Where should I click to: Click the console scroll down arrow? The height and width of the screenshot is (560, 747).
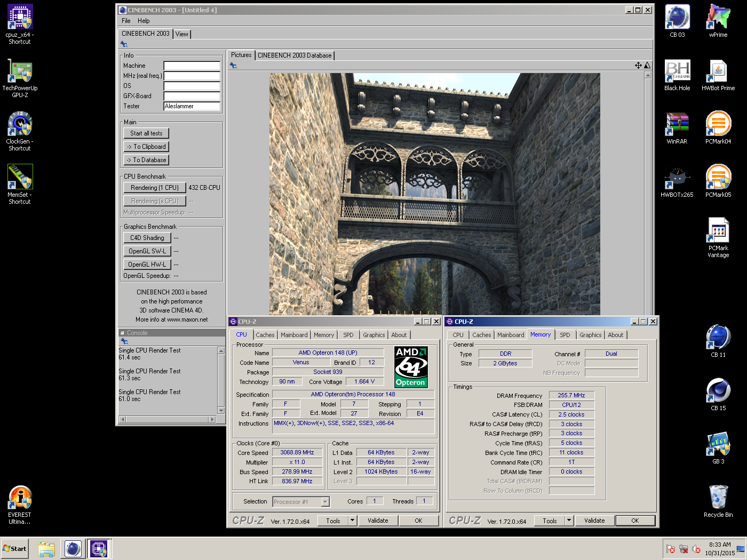click(221, 410)
